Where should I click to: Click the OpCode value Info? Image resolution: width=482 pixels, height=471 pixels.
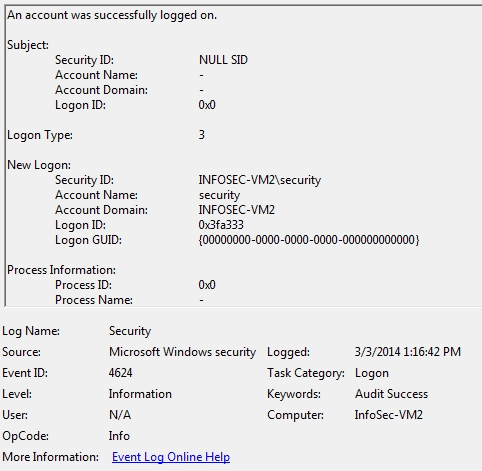point(119,436)
